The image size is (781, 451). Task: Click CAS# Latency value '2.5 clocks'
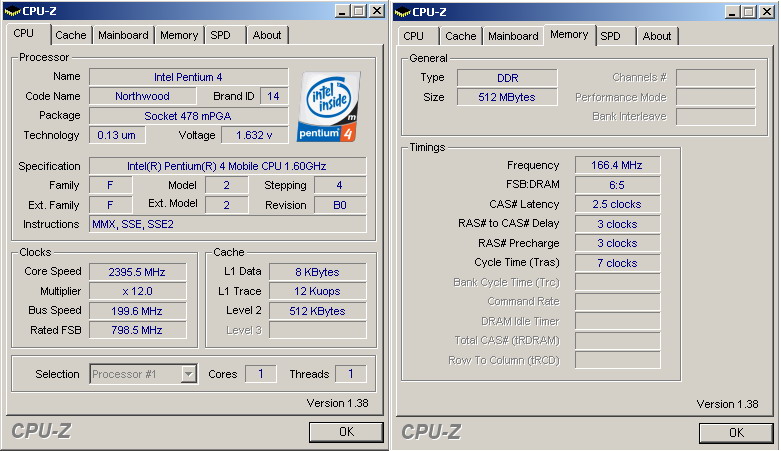click(617, 204)
